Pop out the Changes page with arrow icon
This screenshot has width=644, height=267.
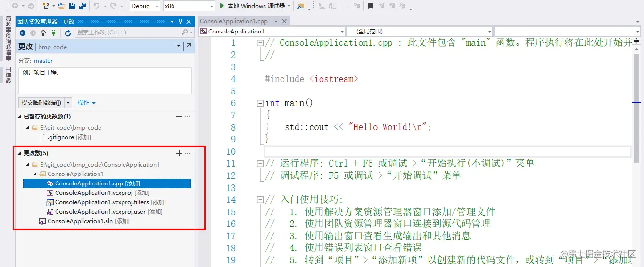tap(189, 45)
